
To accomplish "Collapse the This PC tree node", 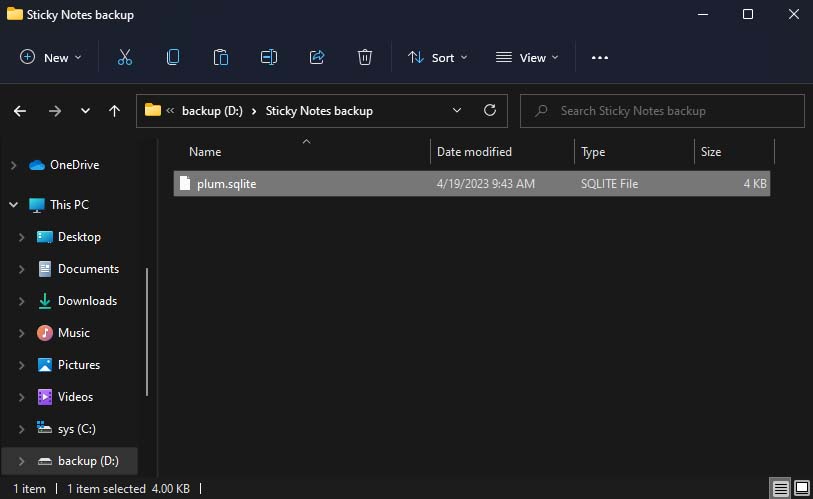I will [x=14, y=205].
